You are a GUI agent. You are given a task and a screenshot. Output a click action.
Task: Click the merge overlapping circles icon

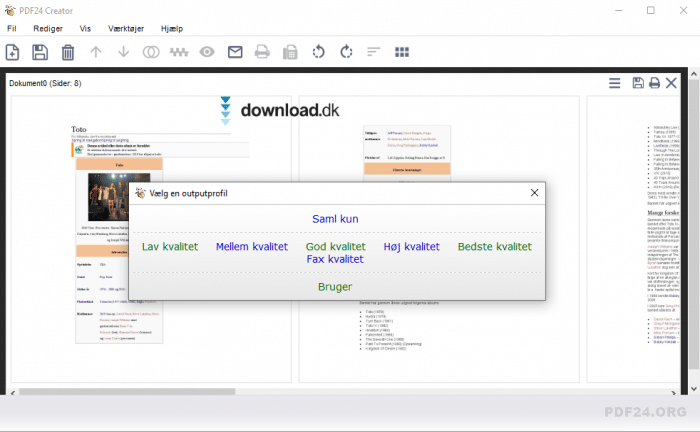[151, 52]
